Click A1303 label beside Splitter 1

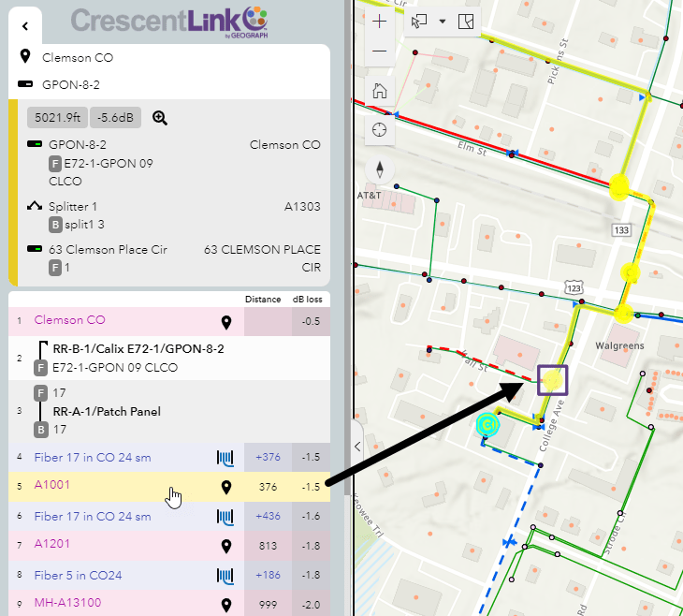302,206
